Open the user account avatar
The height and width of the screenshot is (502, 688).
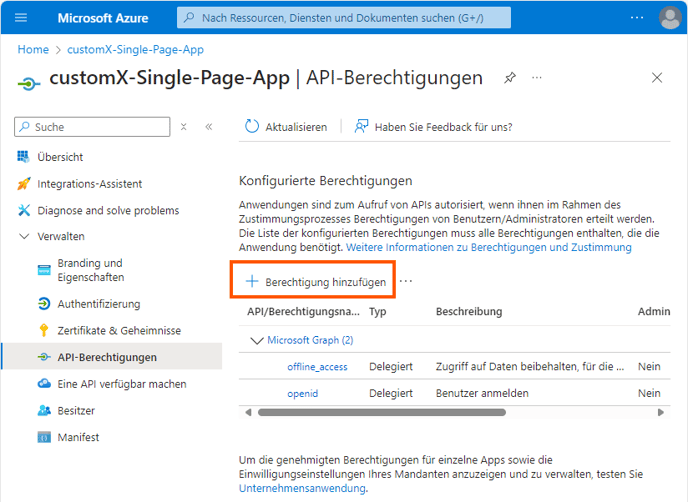coord(670,18)
